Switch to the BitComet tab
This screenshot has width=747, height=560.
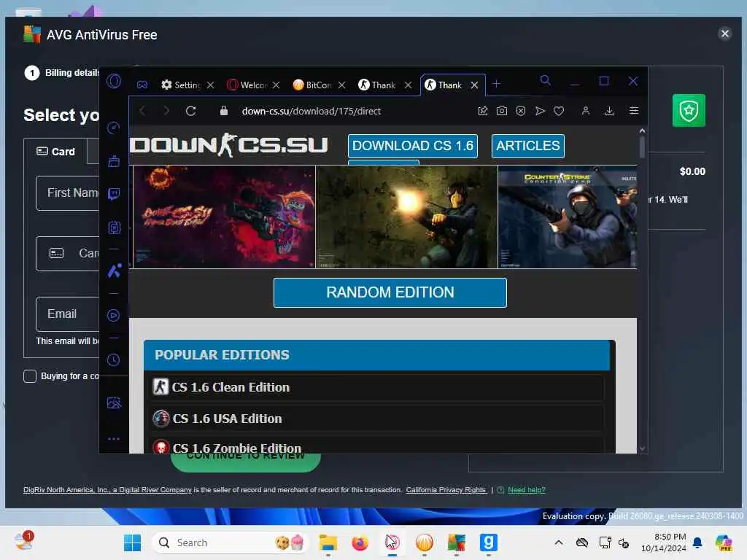312,85
